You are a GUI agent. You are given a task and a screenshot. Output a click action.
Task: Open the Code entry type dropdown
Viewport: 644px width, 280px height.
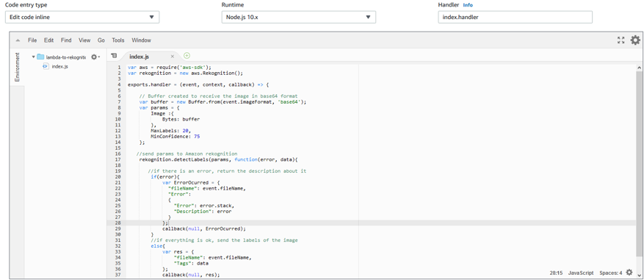coord(82,17)
